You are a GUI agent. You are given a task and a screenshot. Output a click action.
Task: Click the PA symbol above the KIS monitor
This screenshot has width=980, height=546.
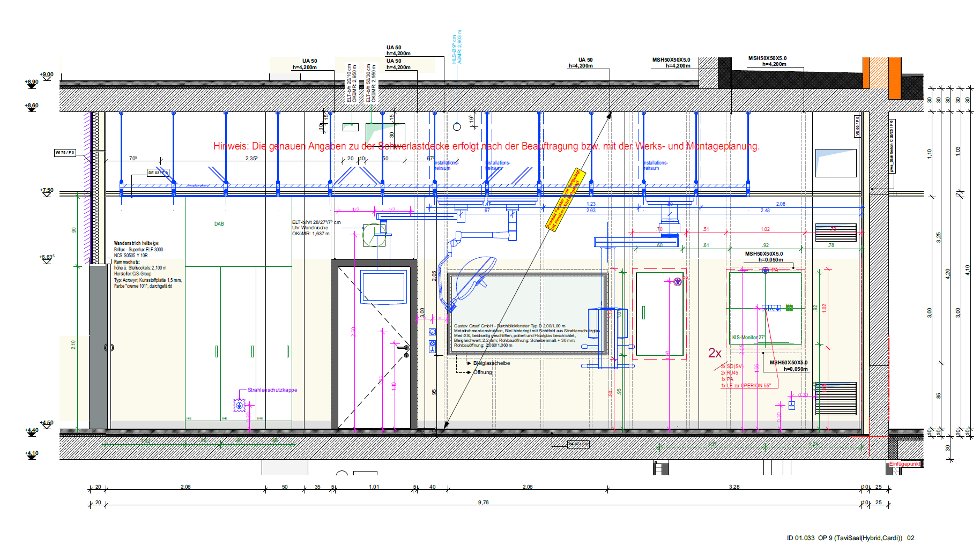[766, 270]
